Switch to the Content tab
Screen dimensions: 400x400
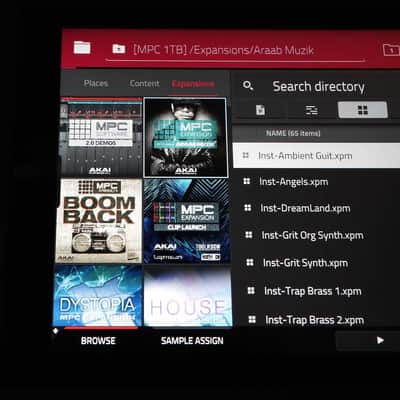point(144,83)
